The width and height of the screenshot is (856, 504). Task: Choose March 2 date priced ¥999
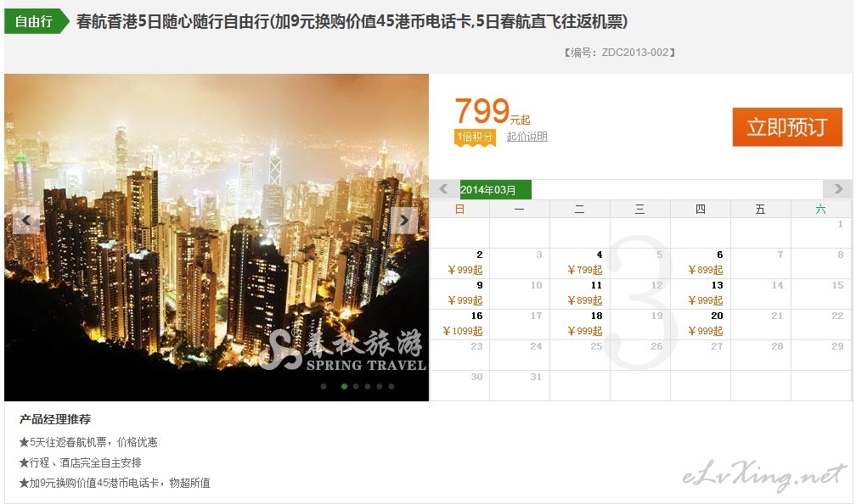[459, 263]
